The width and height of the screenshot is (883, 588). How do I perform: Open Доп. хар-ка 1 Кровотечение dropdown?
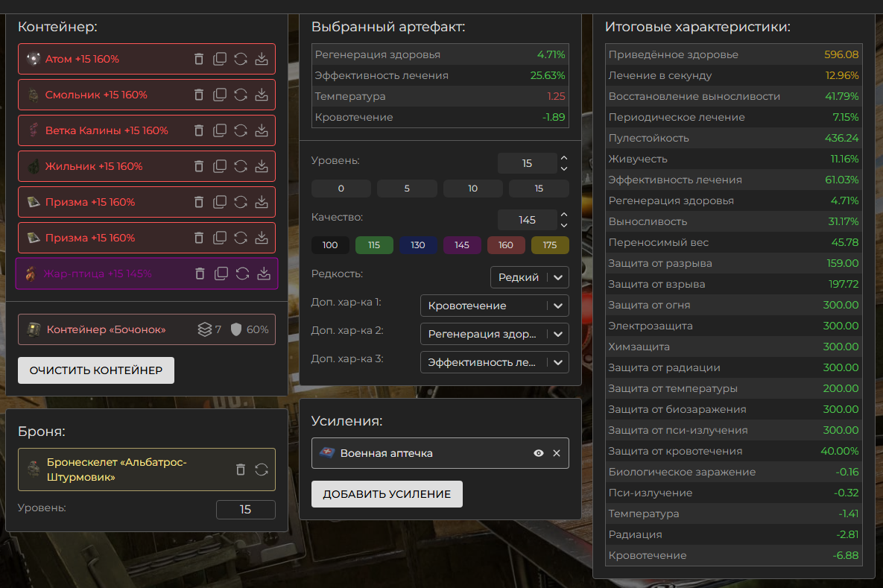[494, 306]
